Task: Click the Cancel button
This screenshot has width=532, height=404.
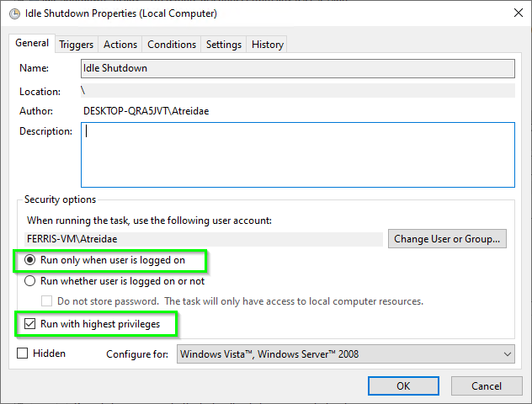Action: coord(487,386)
